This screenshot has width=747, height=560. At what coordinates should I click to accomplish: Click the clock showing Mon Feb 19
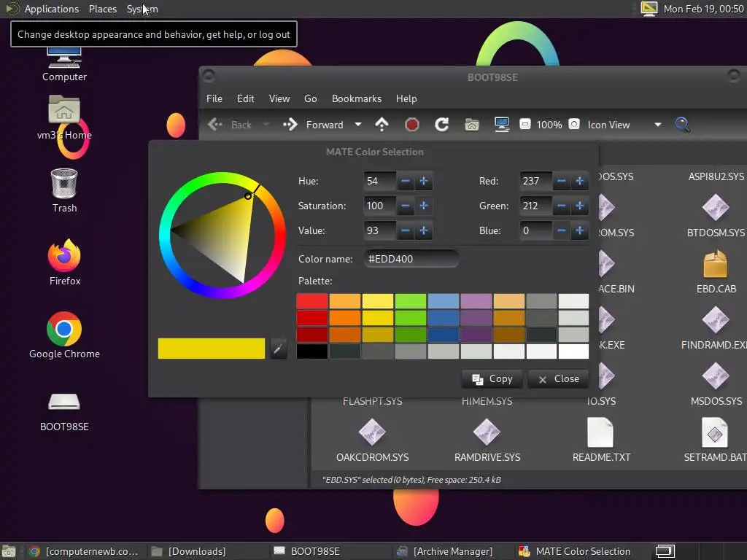coord(703,9)
